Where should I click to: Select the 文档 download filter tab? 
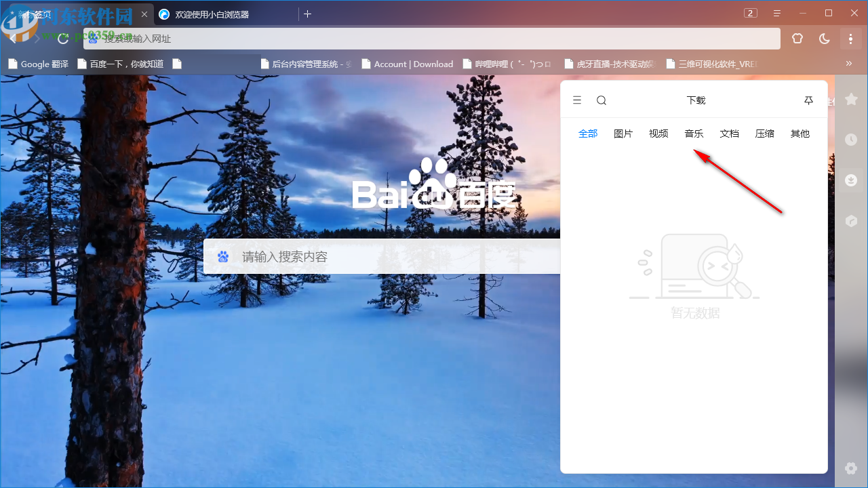coord(730,134)
